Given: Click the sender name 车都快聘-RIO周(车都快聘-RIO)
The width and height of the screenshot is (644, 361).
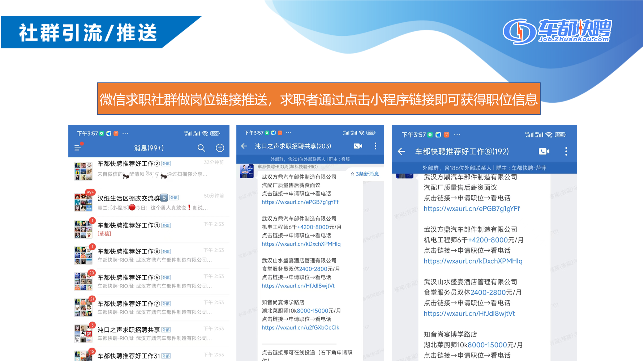Looking at the screenshot, I should 288,167.
